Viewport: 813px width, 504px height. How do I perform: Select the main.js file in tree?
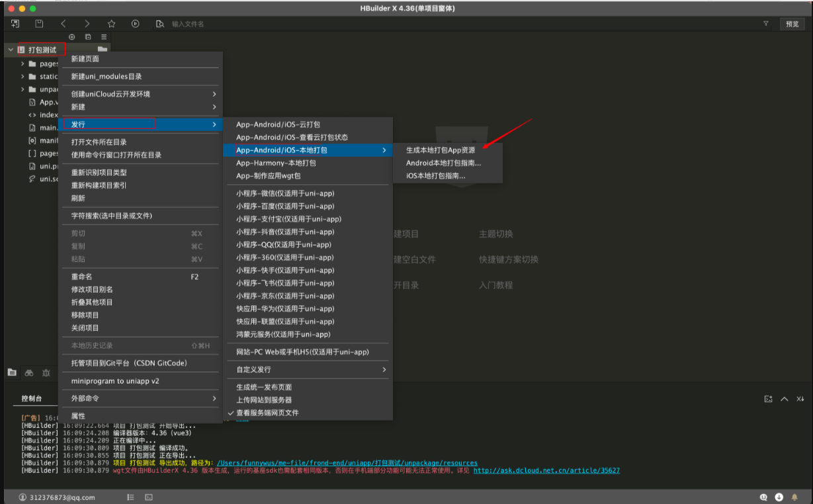click(x=43, y=128)
